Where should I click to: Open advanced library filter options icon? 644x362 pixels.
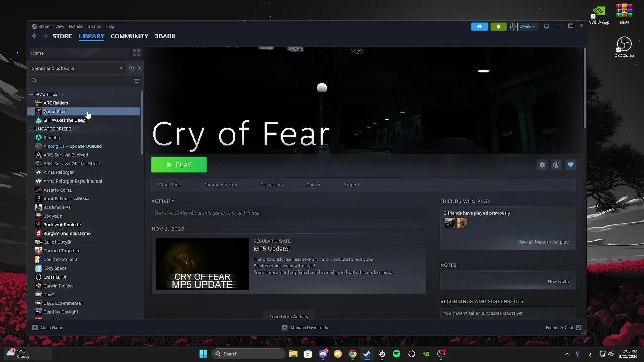coord(137,81)
